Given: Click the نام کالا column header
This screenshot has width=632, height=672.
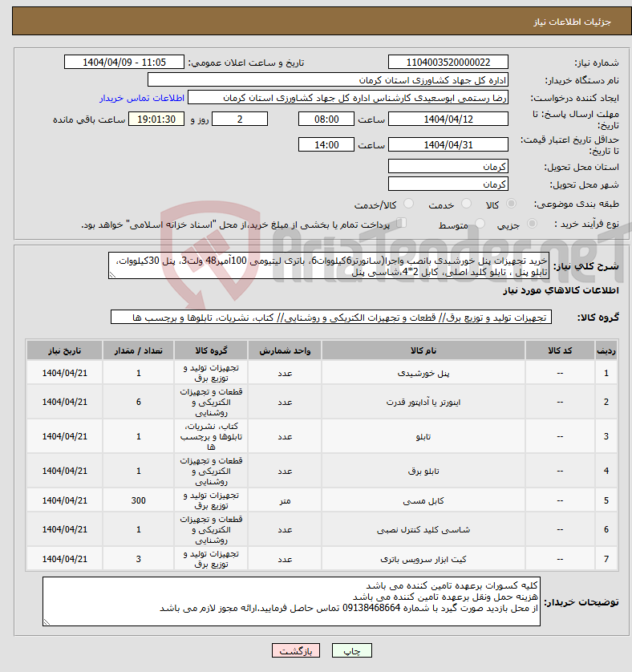Looking at the screenshot, I should [x=423, y=350].
